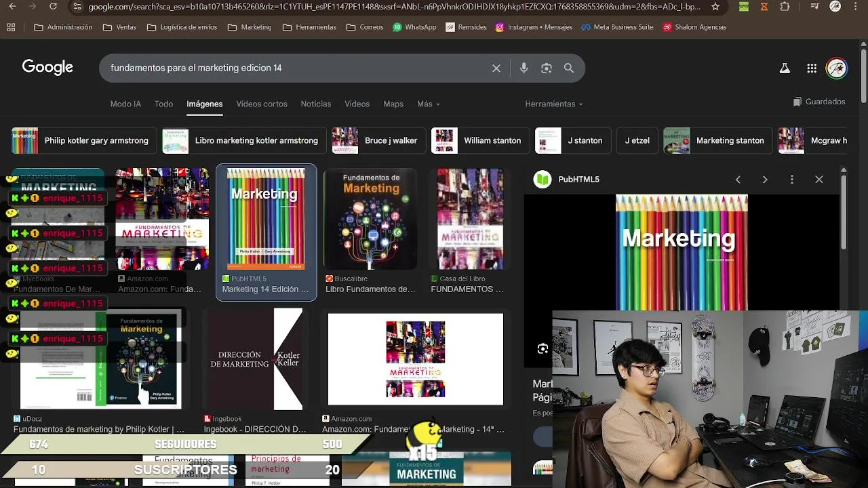Screen dimensions: 868x488
Task: Expand the Herramientas tools dropdown
Action: [554, 104]
